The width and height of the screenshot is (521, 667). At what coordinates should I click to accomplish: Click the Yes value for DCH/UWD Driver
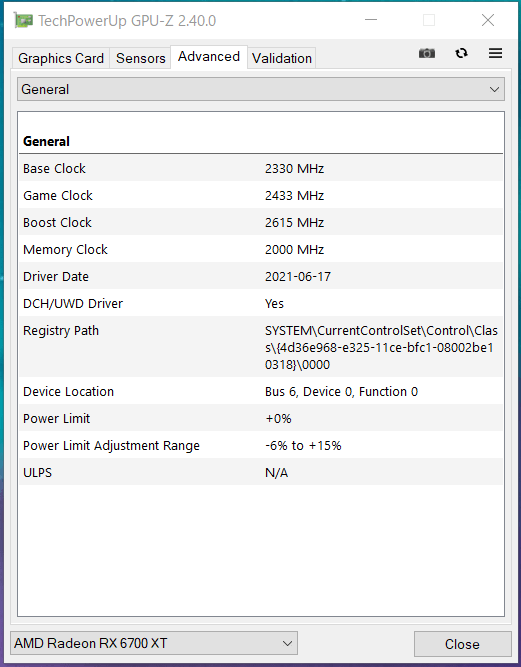pyautogui.click(x=274, y=303)
